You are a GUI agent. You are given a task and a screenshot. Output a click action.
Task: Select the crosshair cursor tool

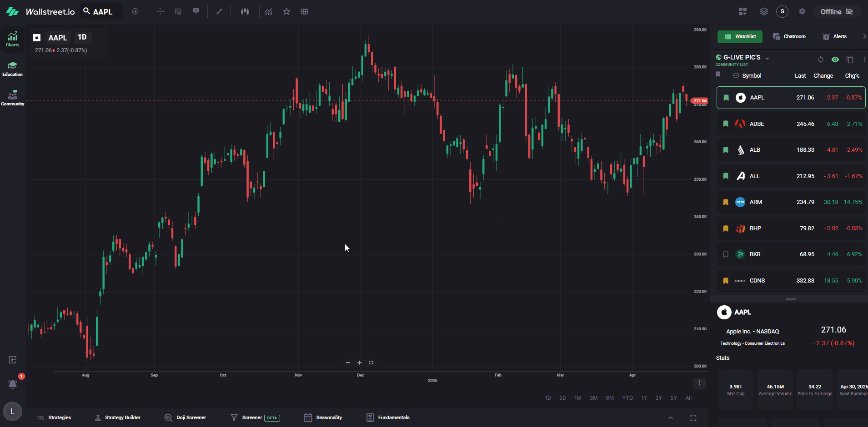160,11
